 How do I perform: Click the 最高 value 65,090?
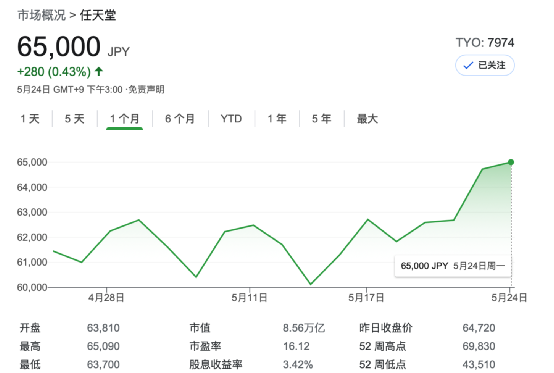point(103,346)
